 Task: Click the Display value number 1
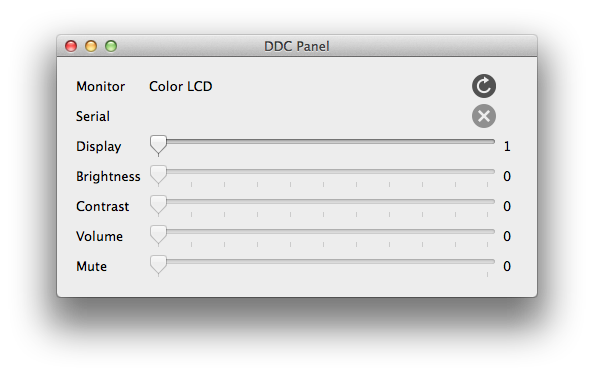pyautogui.click(x=507, y=147)
